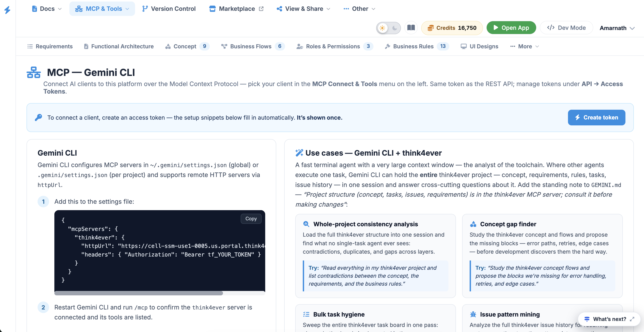Switch to dark mode moon icon
This screenshot has width=644, height=332.
coord(394,28)
